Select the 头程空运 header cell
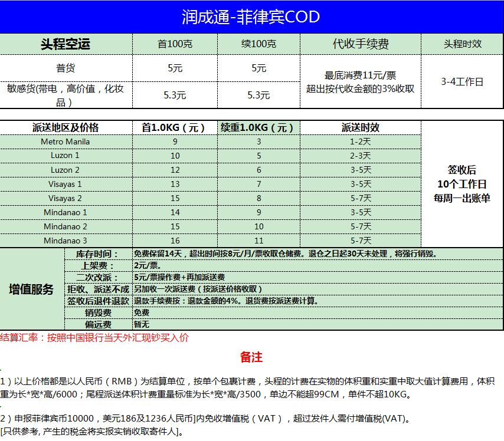Screen dimensions: 504x441 click(66, 44)
